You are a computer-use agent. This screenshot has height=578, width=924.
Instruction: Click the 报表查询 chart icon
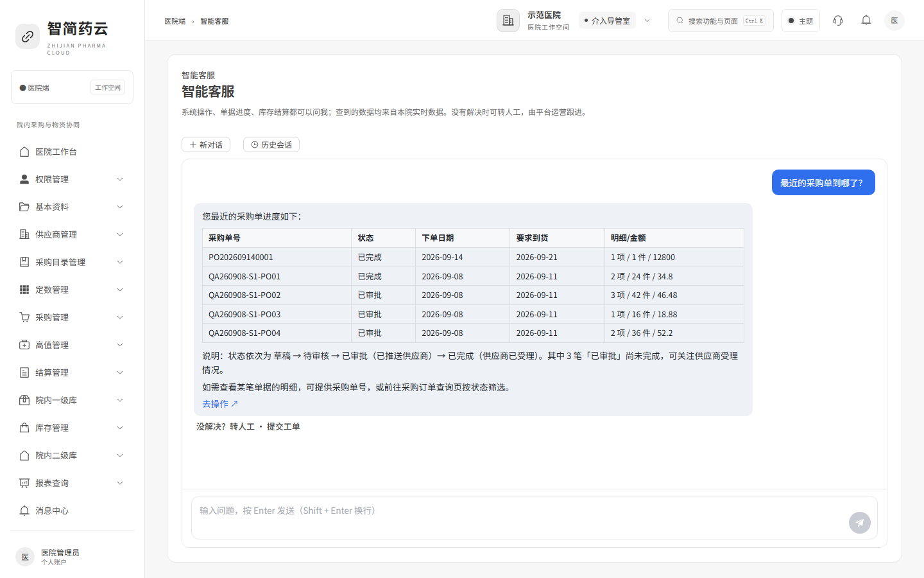click(24, 483)
